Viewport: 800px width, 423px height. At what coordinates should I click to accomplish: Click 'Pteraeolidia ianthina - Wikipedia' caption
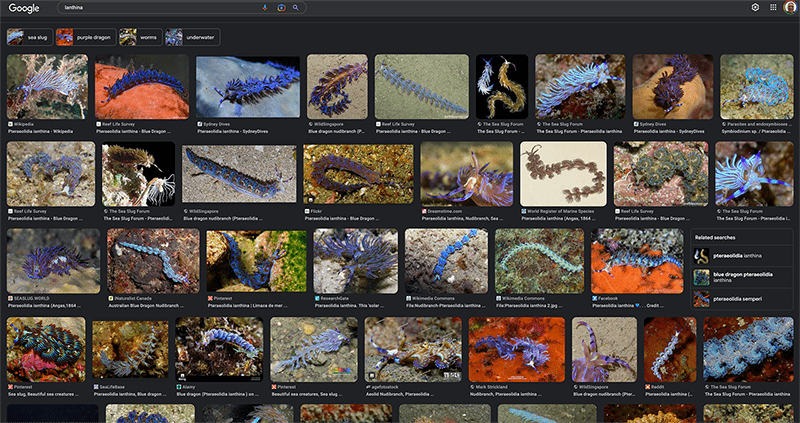40,131
